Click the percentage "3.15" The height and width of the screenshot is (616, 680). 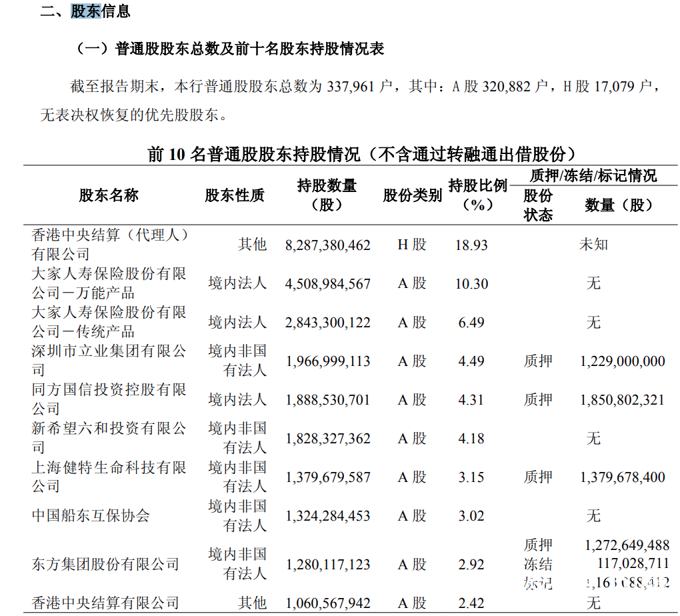point(471,477)
